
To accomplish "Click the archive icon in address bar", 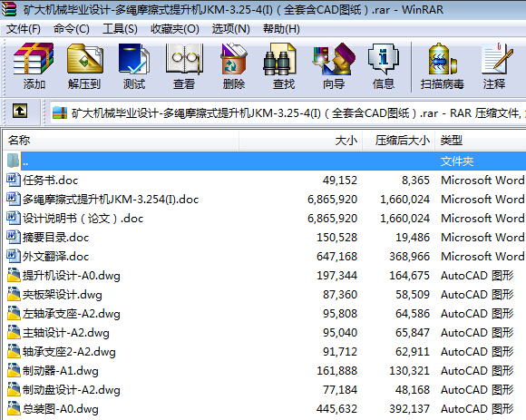I will click(60, 113).
